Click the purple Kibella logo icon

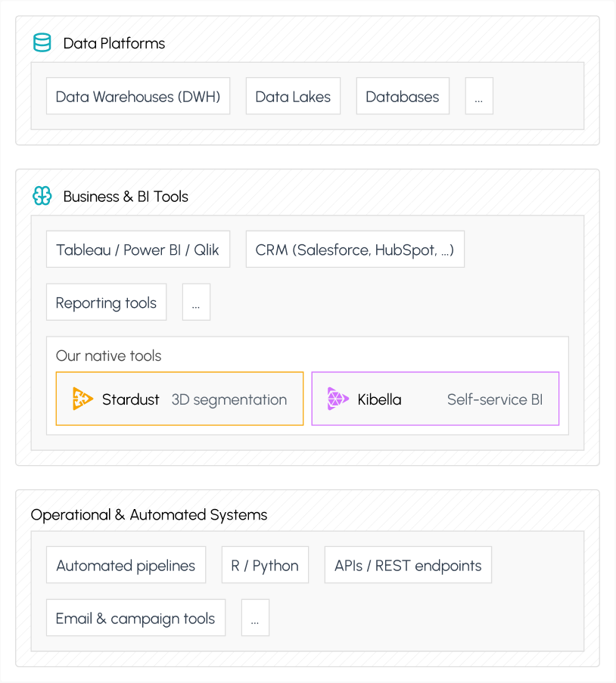[338, 399]
